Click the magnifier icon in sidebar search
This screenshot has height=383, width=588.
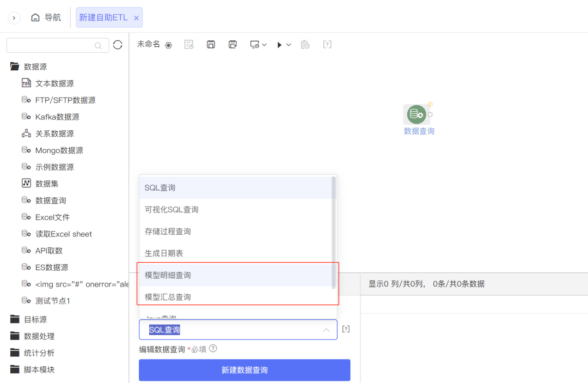pos(97,45)
